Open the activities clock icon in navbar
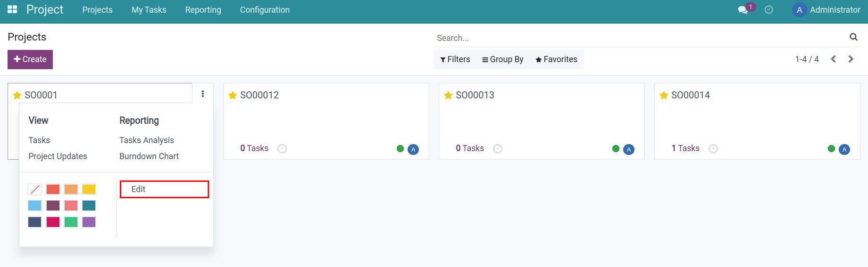This screenshot has height=267, width=868. [x=768, y=10]
